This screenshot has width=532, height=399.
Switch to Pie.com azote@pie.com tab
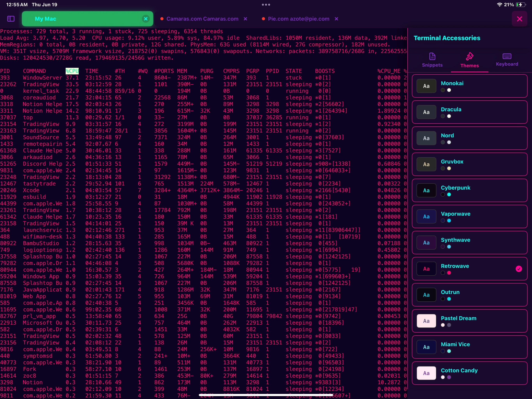point(299,19)
